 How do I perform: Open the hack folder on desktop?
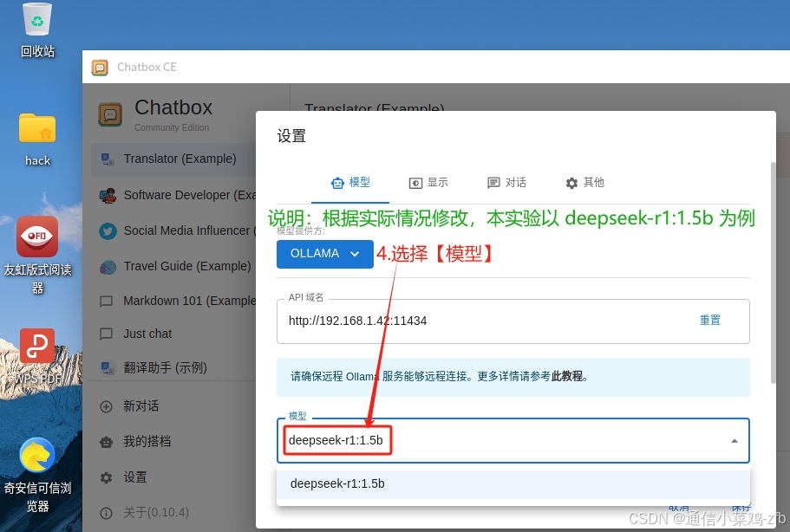point(37,139)
